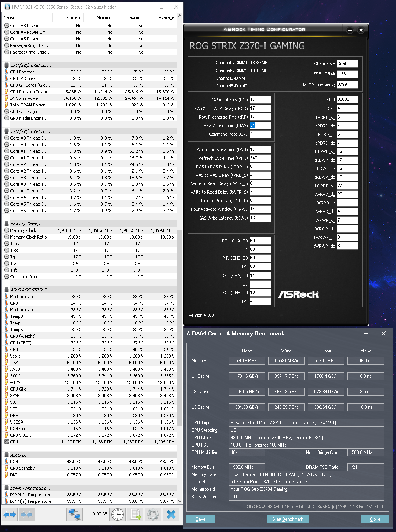Screen dimensions: 396x532
Task: Sort by the Current column header
Action: click(68, 17)
